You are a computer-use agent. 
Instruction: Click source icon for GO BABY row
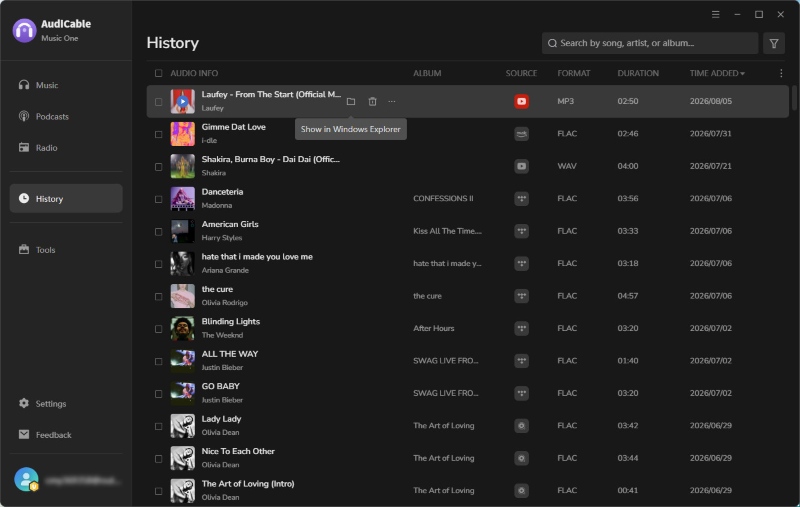521,393
